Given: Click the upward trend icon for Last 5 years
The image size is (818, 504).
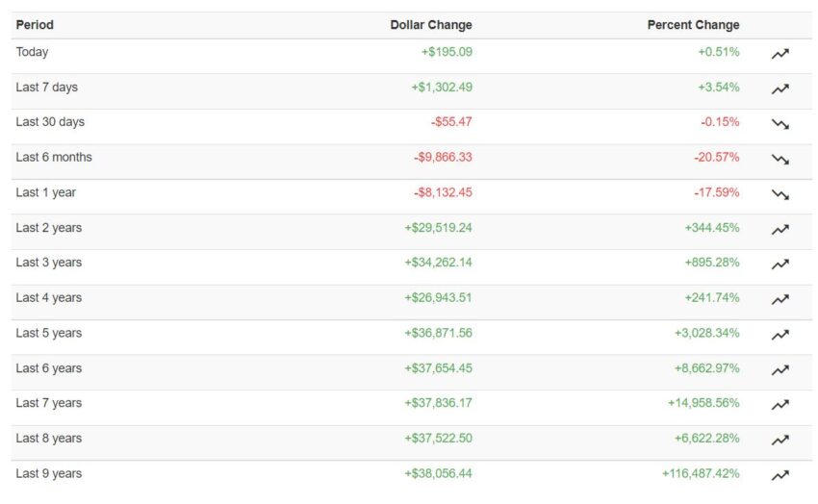Looking at the screenshot, I should pyautogui.click(x=780, y=335).
